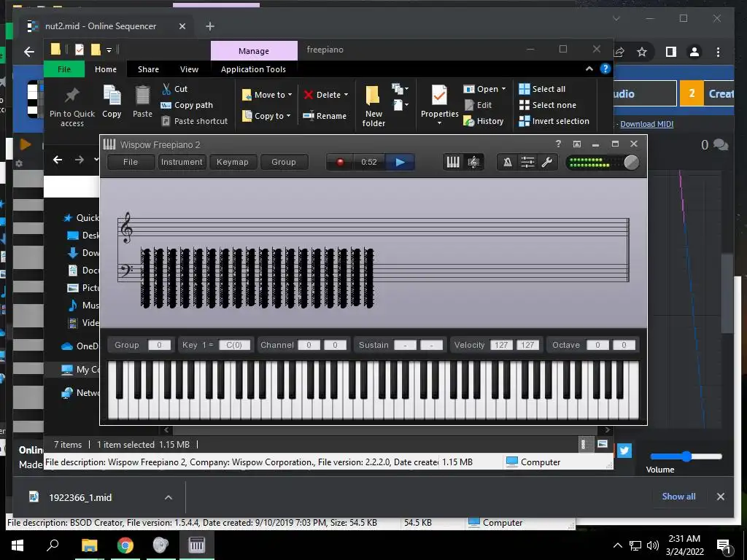Viewport: 747px width, 560px height.
Task: Open the Windows Start menu
Action: 18,545
